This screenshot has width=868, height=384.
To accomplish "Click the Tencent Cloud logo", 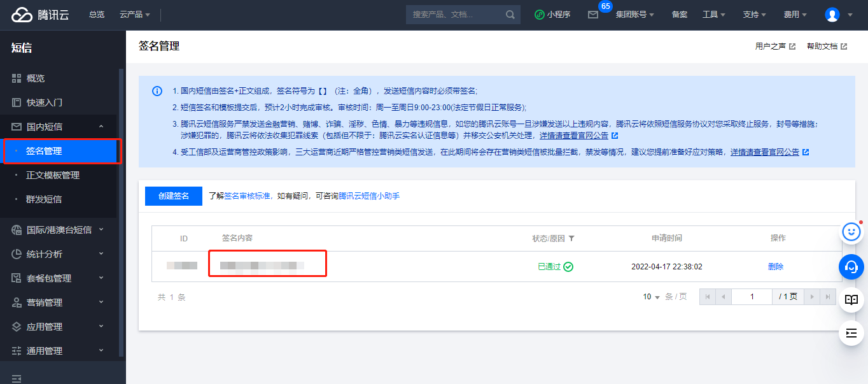I will coord(39,15).
